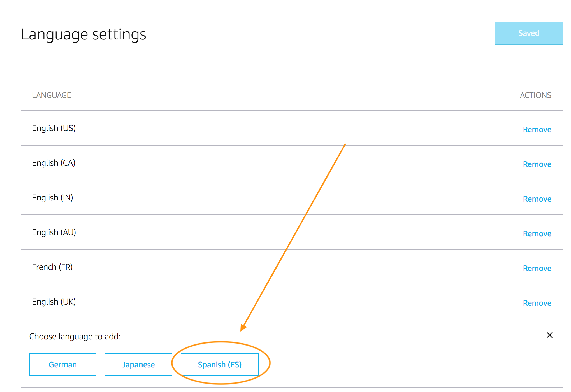Remove the English (AU) language
The width and height of the screenshot is (571, 392).
coord(537,234)
